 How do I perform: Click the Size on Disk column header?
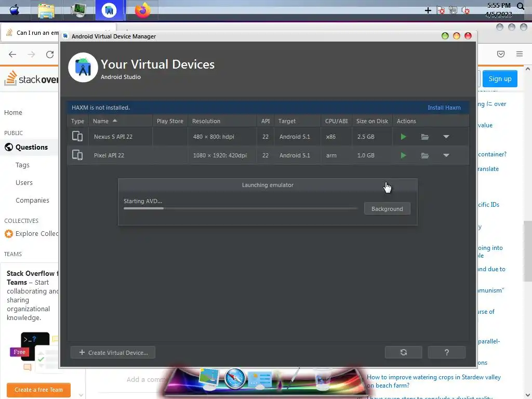point(372,121)
